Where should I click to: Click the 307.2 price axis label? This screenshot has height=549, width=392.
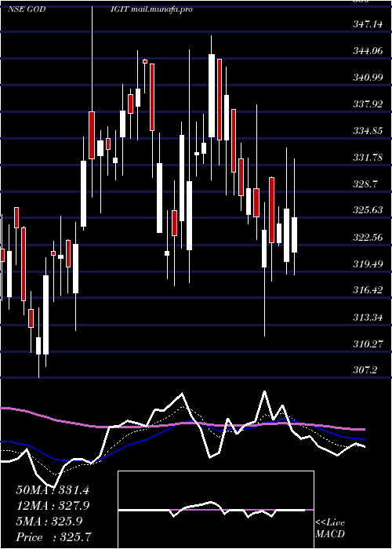click(365, 369)
